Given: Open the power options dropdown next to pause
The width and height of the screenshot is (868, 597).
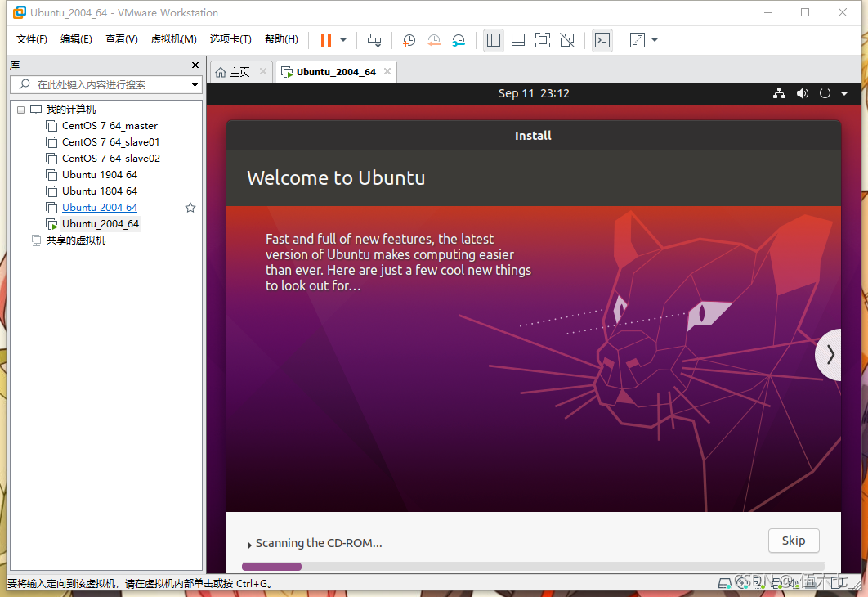Looking at the screenshot, I should click(343, 40).
